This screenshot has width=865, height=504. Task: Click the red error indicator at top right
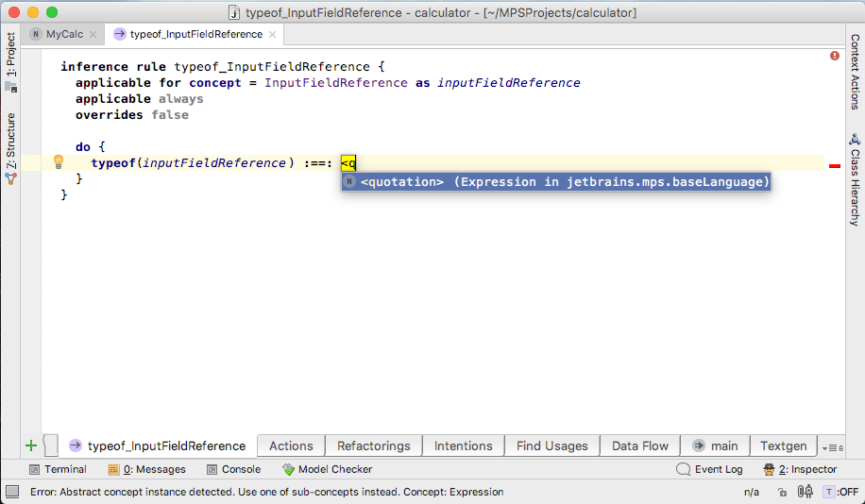pyautogui.click(x=835, y=57)
